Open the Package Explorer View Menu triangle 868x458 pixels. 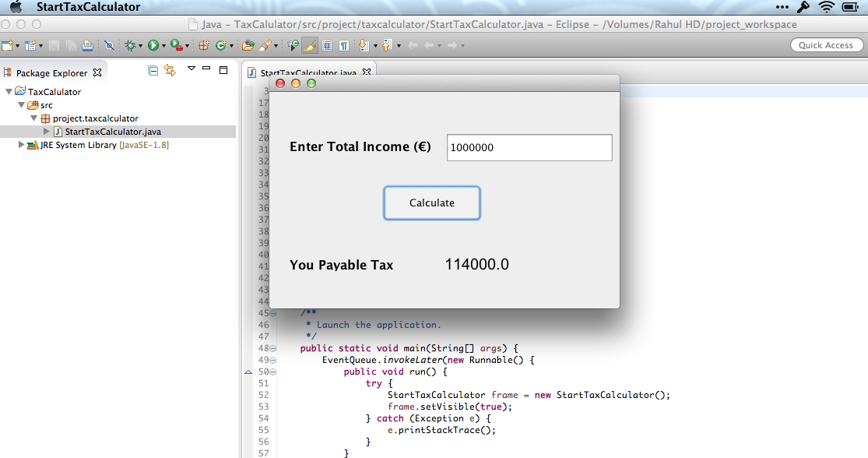191,69
